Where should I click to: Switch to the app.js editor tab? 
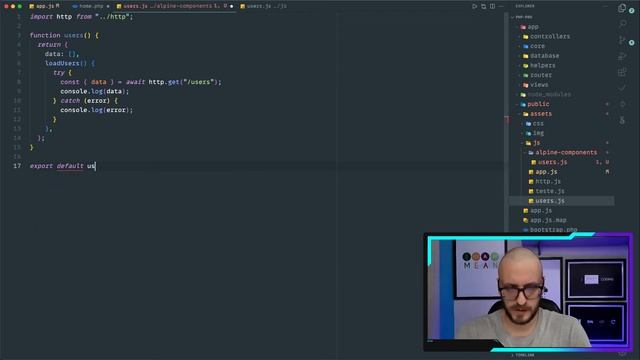44,6
